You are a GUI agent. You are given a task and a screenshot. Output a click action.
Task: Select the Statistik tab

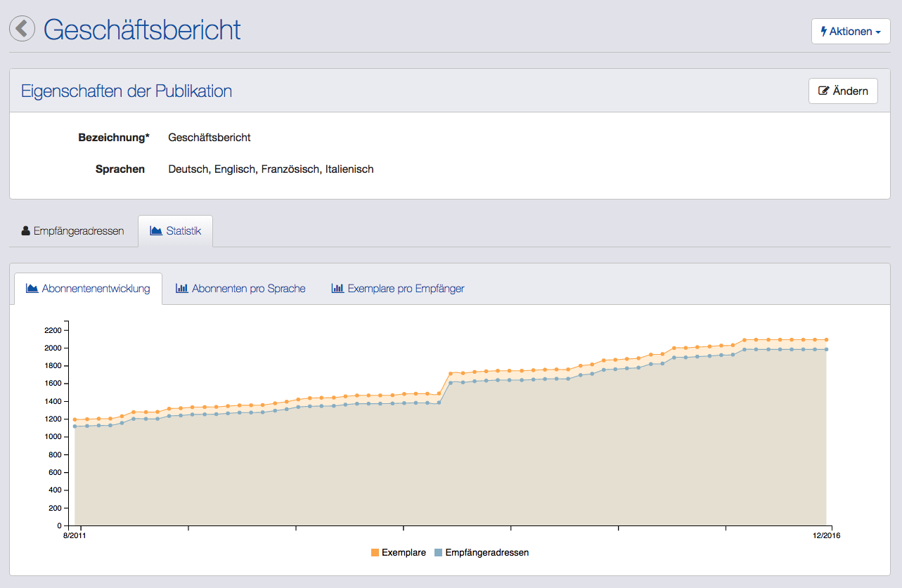point(176,231)
